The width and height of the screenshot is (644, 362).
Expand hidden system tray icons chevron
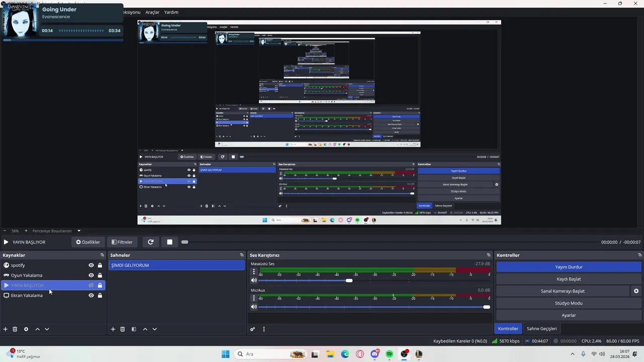tap(572, 354)
